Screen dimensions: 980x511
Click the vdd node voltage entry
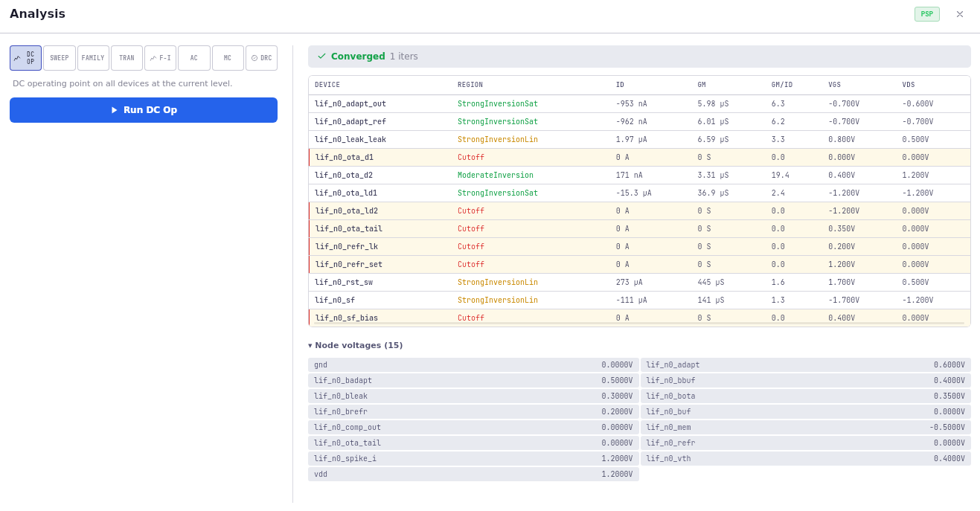coord(473,475)
